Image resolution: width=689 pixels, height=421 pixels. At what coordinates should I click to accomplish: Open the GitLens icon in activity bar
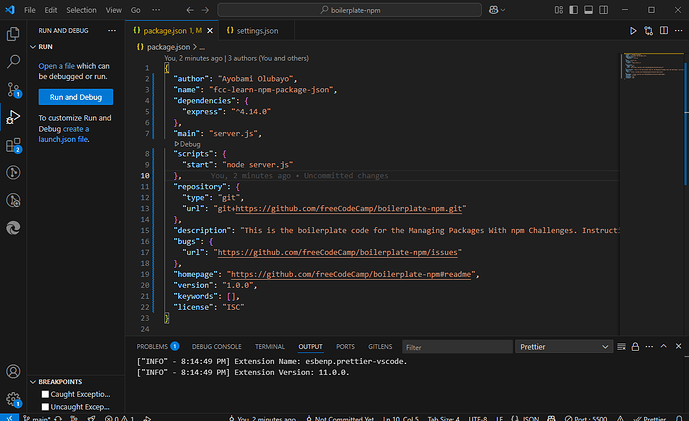(x=13, y=172)
